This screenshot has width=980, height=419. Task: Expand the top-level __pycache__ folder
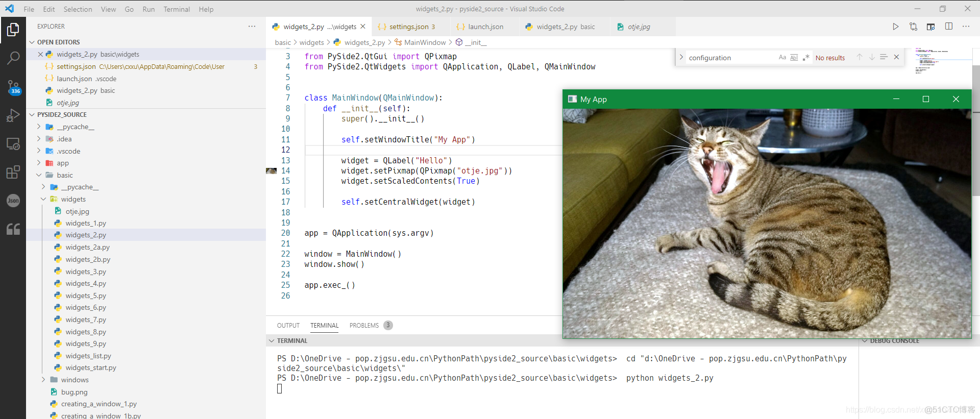coord(39,127)
